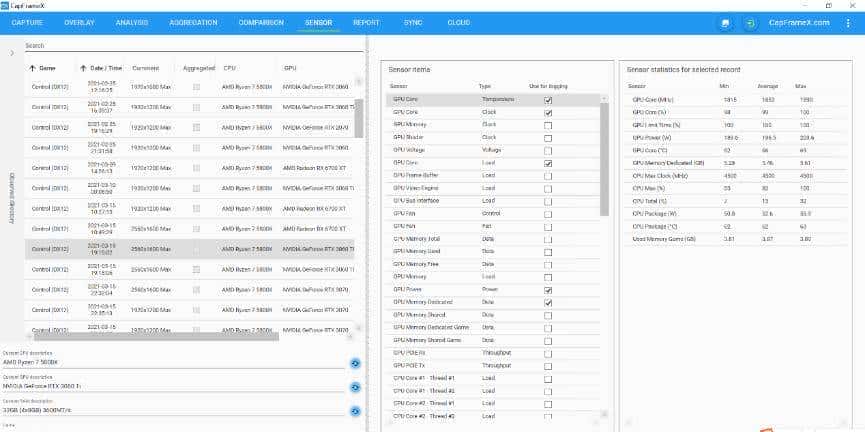Open the CapFrameX.com link
This screenshot has height=432, width=865.
coord(799,23)
